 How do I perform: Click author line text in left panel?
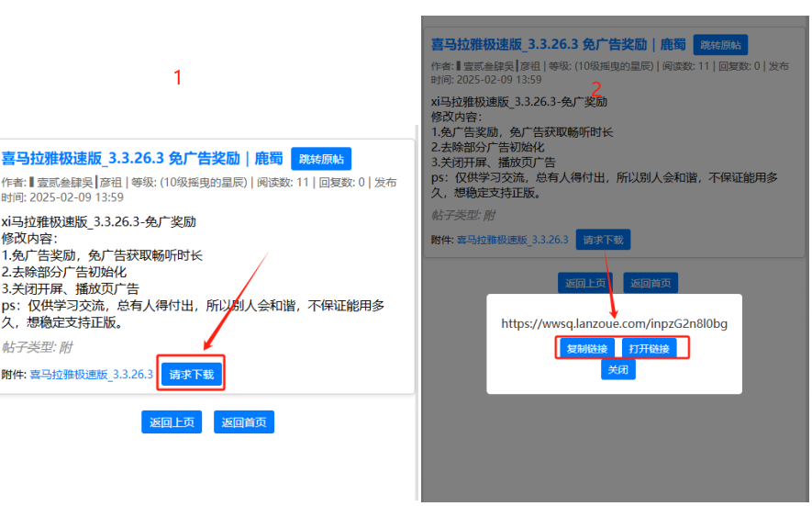[x=199, y=183]
